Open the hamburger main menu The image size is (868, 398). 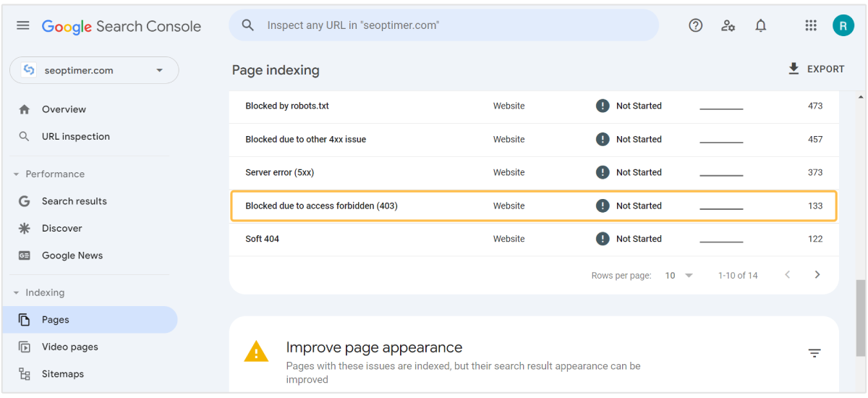(x=23, y=25)
